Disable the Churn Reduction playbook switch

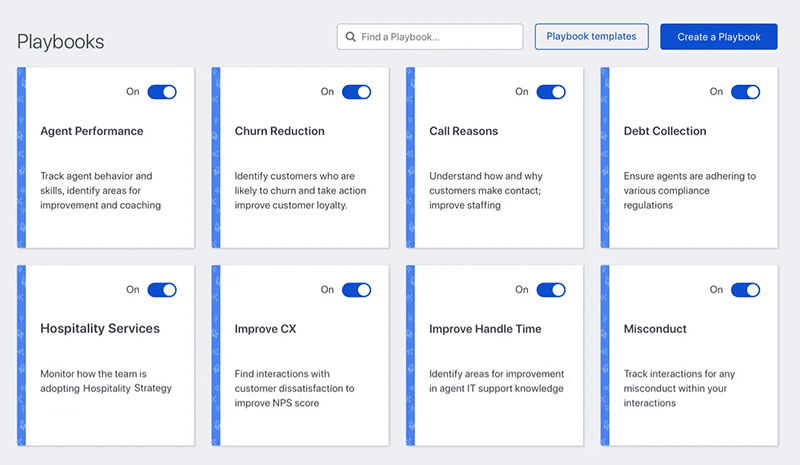(x=356, y=92)
